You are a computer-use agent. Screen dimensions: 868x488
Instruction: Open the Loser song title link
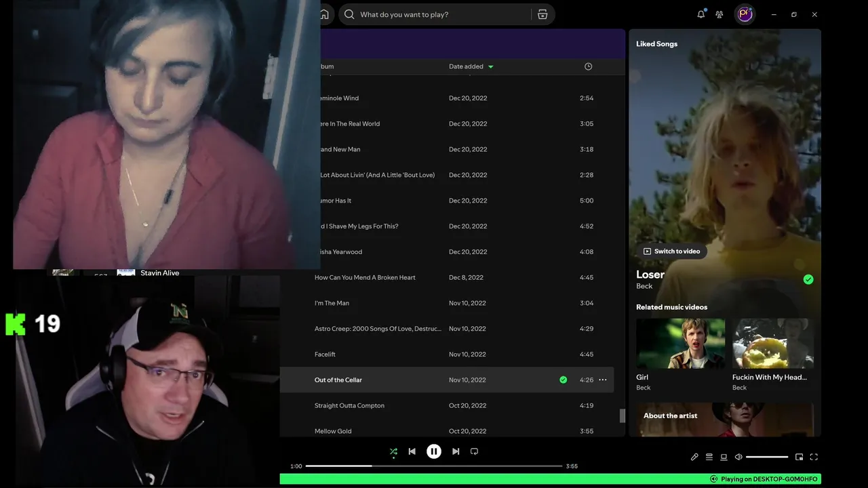pos(650,274)
